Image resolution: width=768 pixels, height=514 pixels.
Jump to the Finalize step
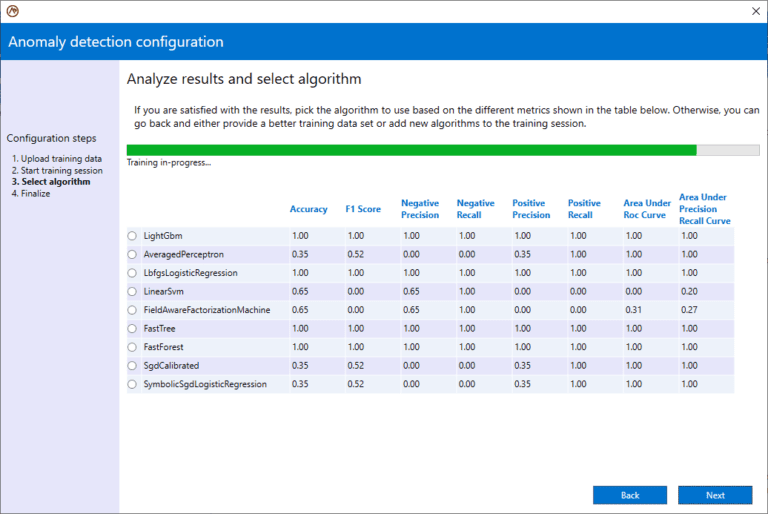tap(31, 194)
